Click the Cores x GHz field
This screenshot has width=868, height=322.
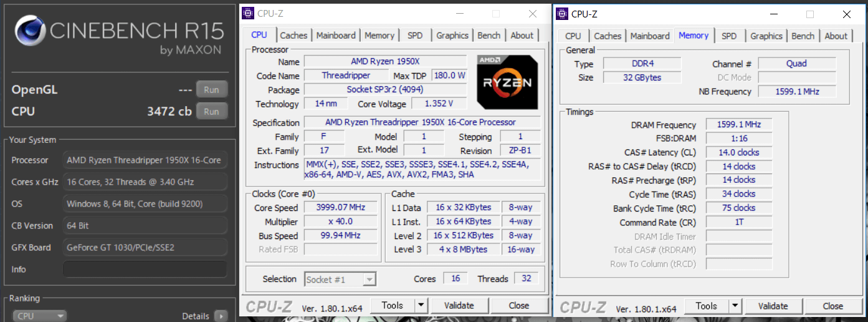click(145, 182)
